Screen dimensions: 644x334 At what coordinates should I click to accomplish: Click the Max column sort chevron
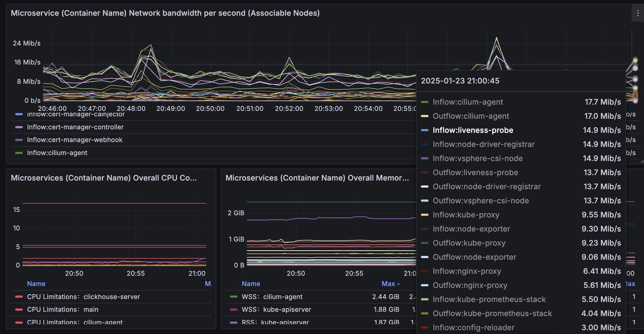pyautogui.click(x=398, y=284)
